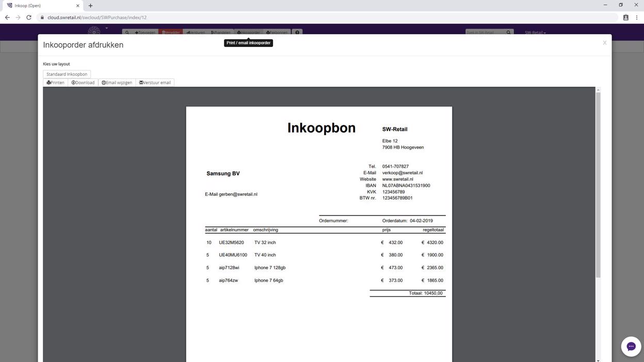The width and height of the screenshot is (644, 362).
Task: Reload the current page
Action: pos(29,18)
